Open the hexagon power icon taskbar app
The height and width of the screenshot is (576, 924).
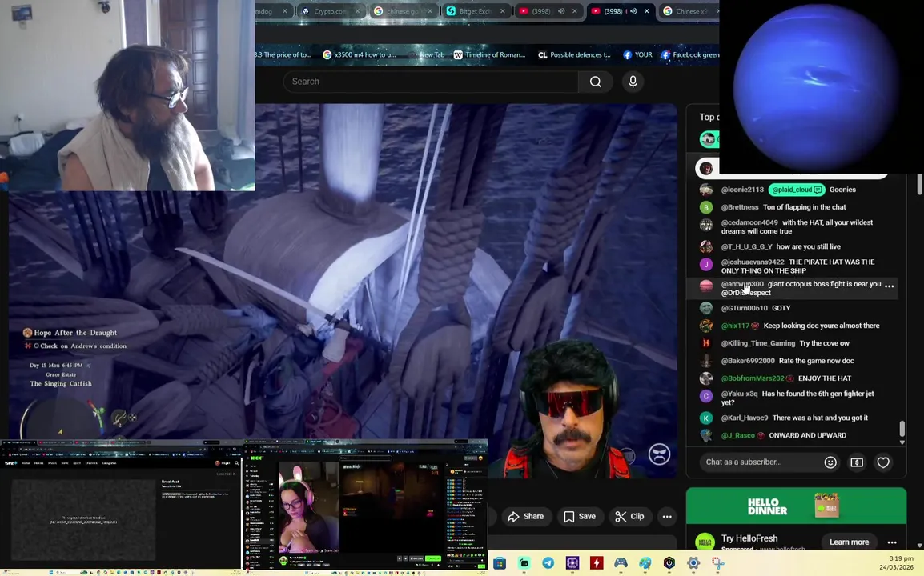(669, 563)
